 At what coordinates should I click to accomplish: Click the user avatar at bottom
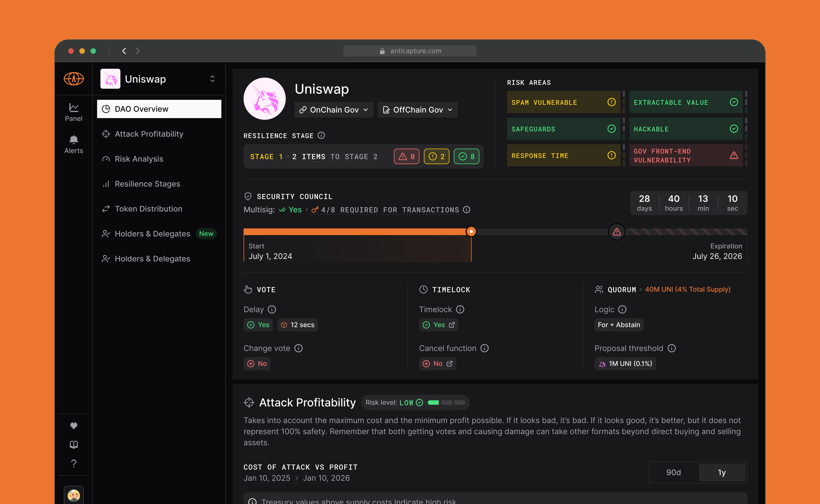74,495
